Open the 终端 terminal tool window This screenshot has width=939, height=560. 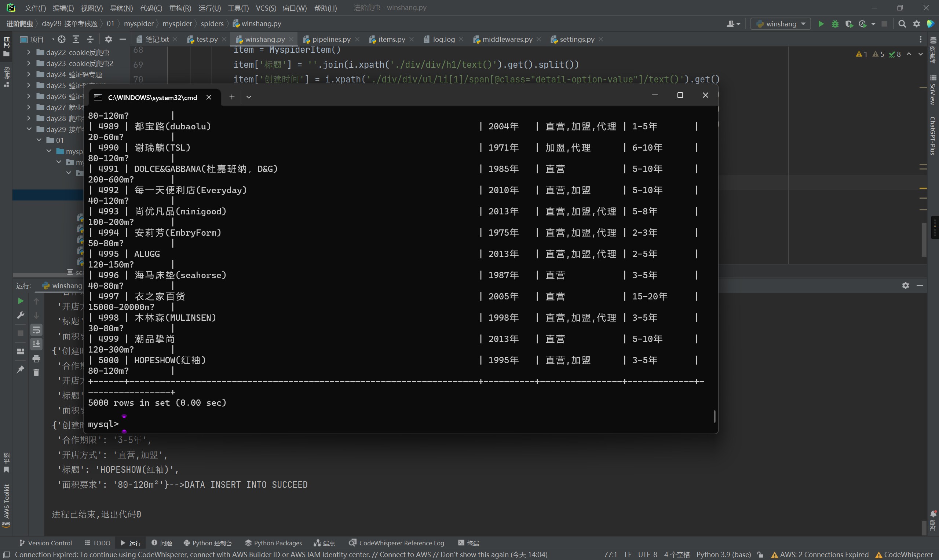click(468, 543)
